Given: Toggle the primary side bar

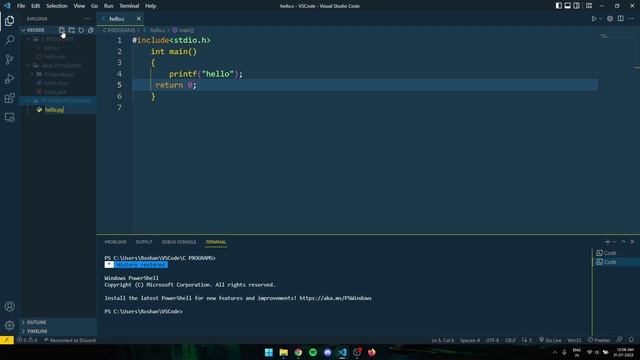Looking at the screenshot, I should [559, 6].
